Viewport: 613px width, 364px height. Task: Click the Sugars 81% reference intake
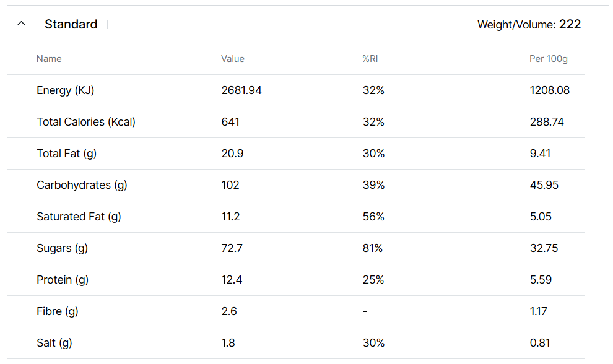(373, 248)
